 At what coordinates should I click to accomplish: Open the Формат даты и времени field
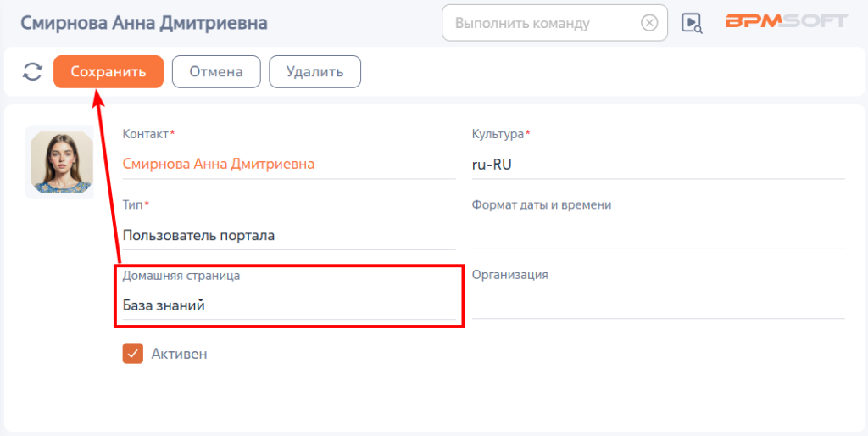tap(658, 236)
